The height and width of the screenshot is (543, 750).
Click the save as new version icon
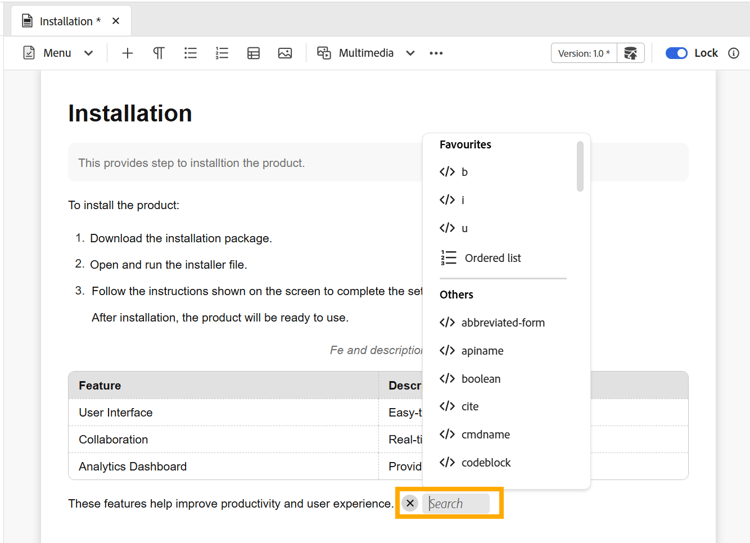631,53
